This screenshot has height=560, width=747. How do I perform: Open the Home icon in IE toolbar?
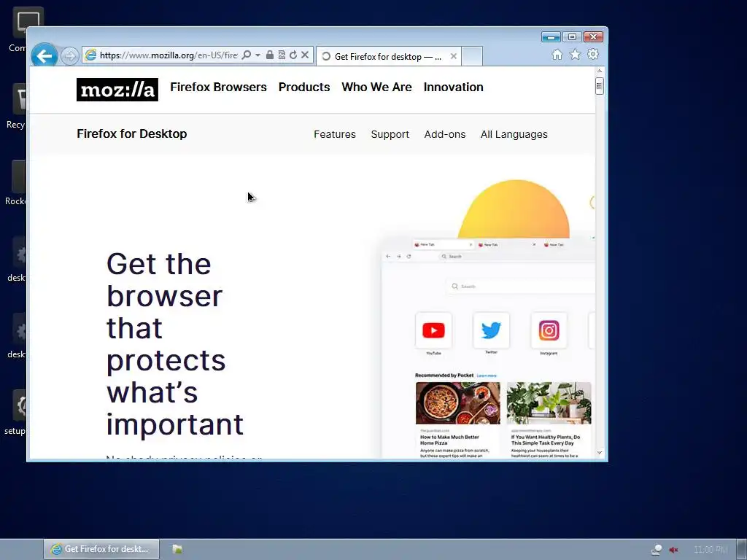557,55
